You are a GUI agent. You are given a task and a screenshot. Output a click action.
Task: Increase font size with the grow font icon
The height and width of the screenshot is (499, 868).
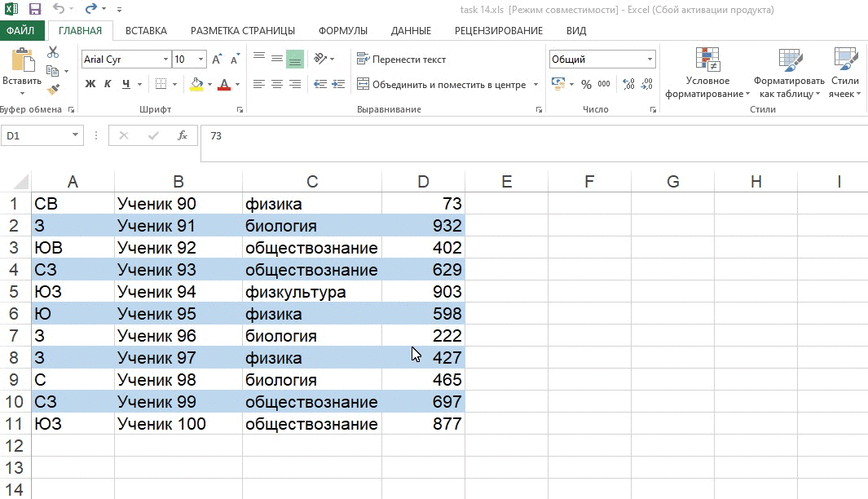(215, 59)
